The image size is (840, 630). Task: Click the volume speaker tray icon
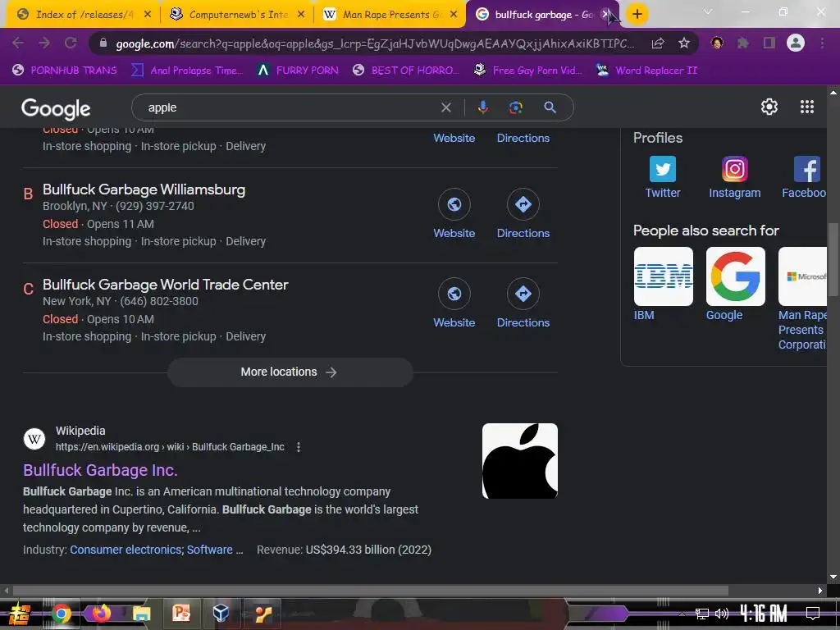[x=722, y=614]
